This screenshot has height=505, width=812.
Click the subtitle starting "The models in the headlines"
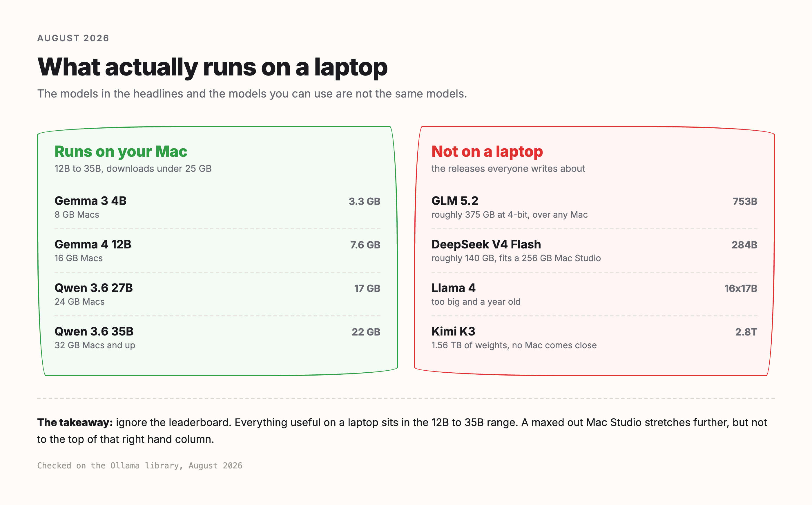[x=252, y=94]
